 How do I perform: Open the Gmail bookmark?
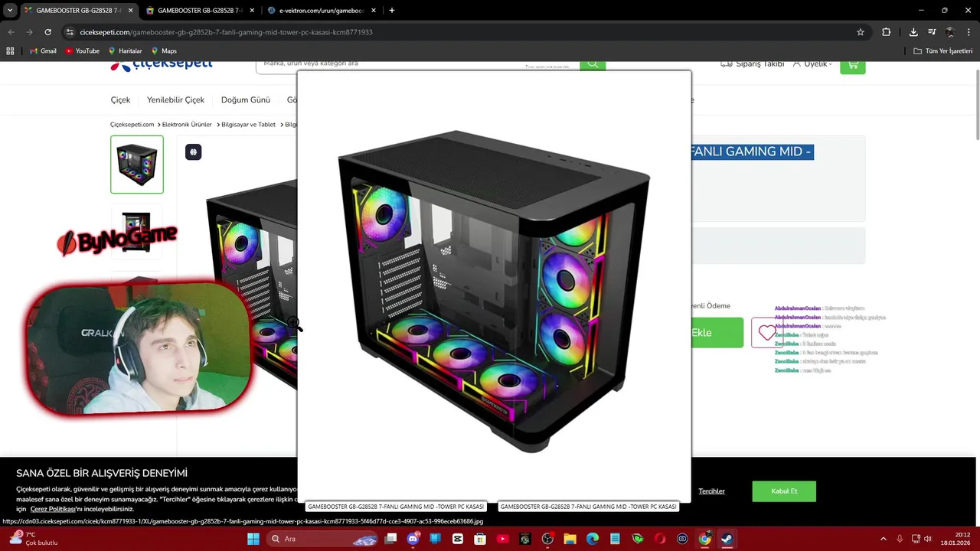(x=43, y=51)
